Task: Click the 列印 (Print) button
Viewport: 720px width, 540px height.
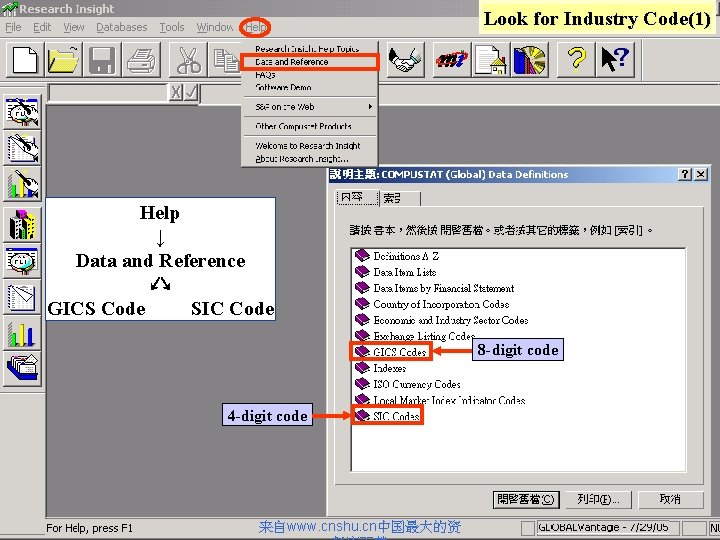Action: pyautogui.click(x=598, y=499)
